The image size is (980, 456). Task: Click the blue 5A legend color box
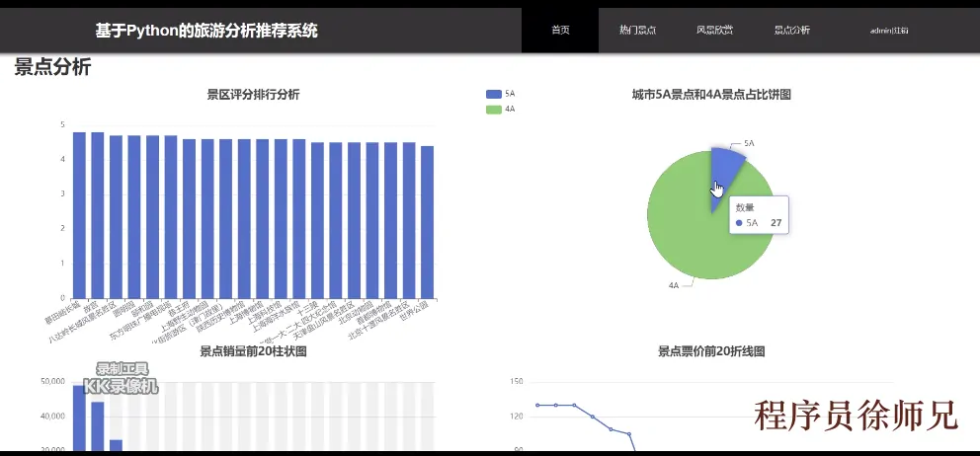[494, 95]
